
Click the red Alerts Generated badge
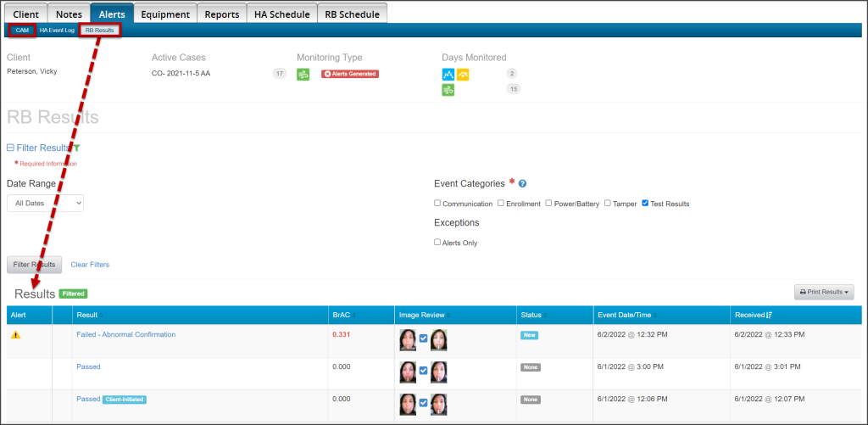click(349, 74)
